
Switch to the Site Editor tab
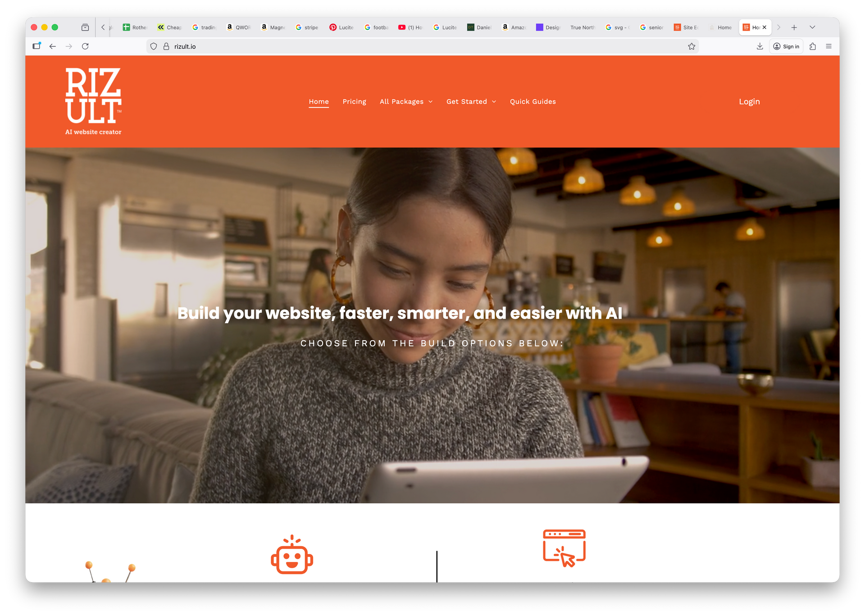tap(686, 27)
